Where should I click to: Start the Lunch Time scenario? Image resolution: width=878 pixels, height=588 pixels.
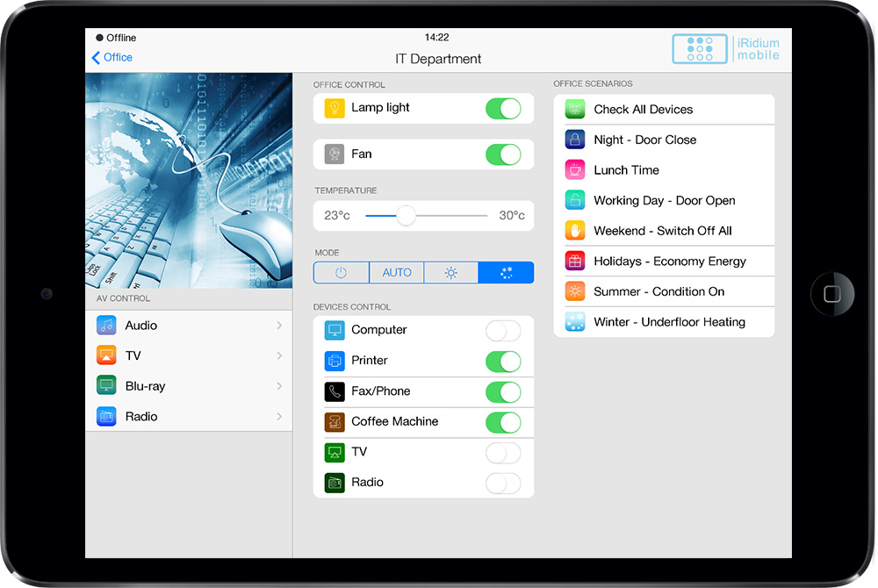point(664,169)
